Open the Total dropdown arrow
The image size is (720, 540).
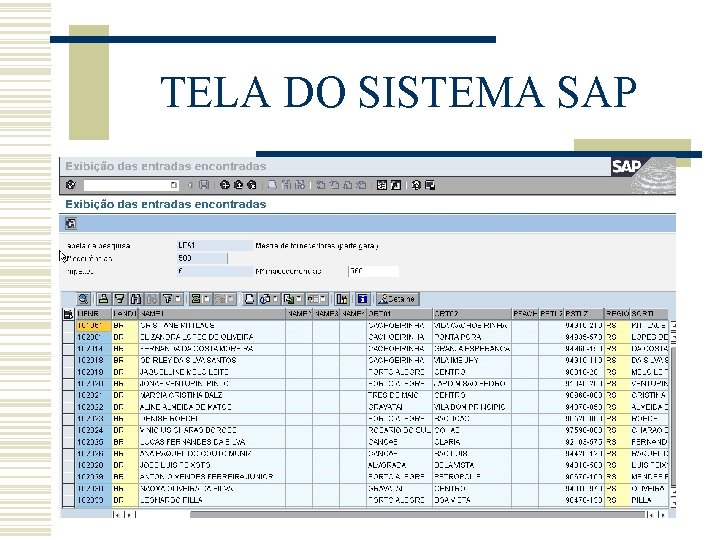click(x=207, y=299)
